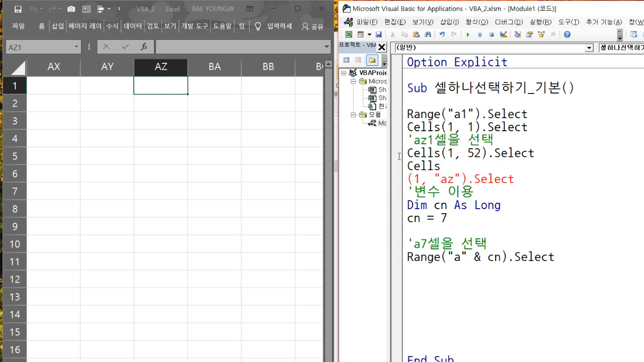644x362 pixels.
Task: Click Redo in VBA editor toolbar
Action: coord(454,35)
